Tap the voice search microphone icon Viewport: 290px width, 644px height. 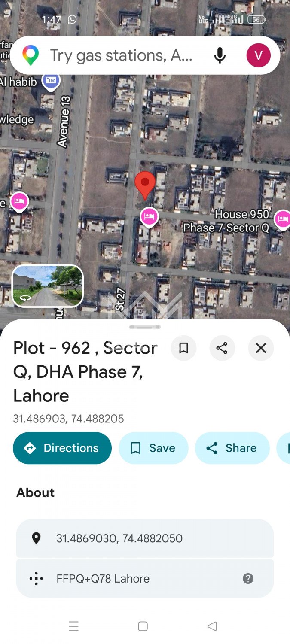click(x=220, y=55)
